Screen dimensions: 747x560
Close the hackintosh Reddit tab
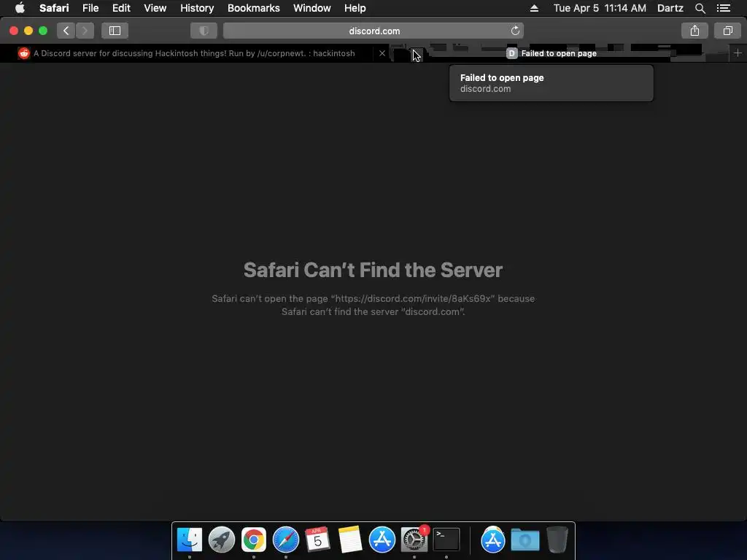(x=382, y=53)
